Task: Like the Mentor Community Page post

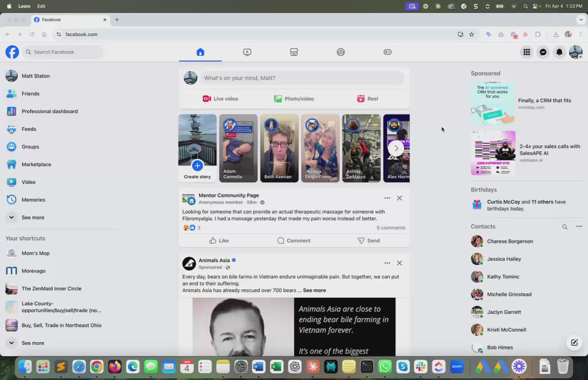Action: click(x=219, y=241)
